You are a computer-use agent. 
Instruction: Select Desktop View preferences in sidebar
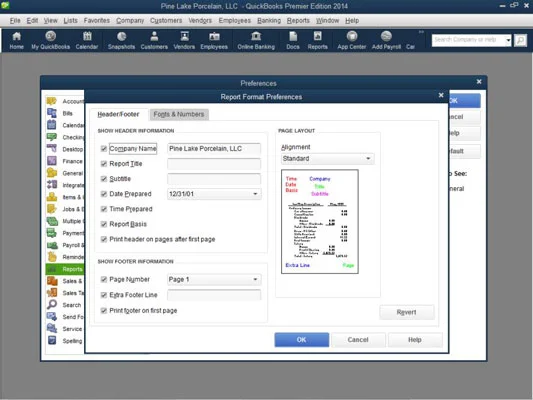coord(65,149)
